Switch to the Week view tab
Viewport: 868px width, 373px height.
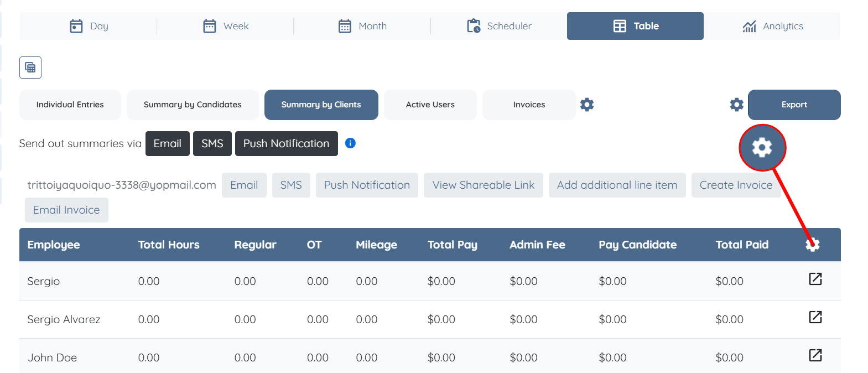(226, 26)
